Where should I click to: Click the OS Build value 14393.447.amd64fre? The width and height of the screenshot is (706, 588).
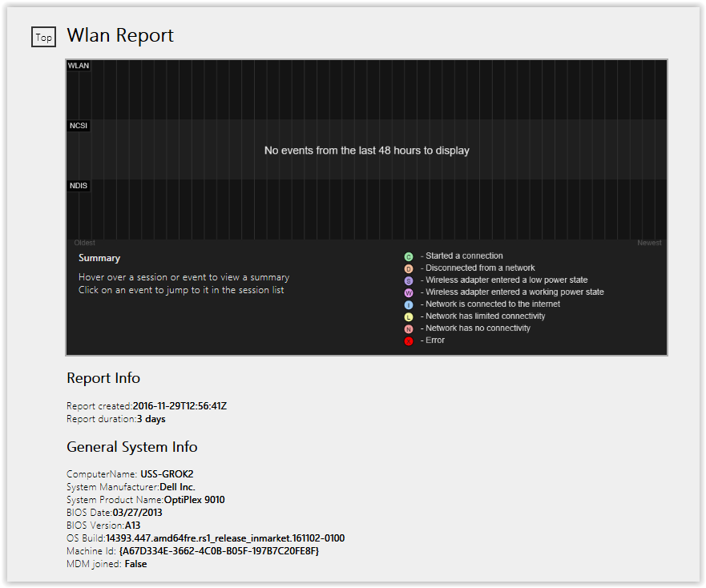pyautogui.click(x=225, y=538)
